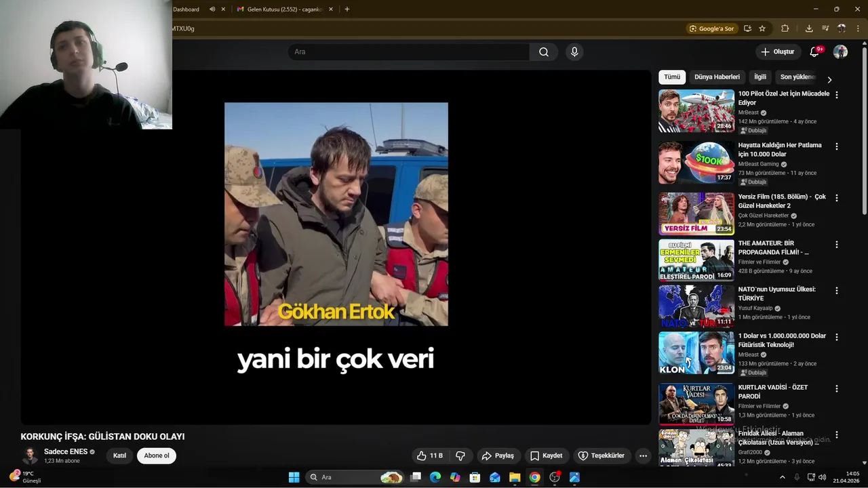Click the Katıl join button
This screenshot has height=488, width=868.
click(x=119, y=455)
